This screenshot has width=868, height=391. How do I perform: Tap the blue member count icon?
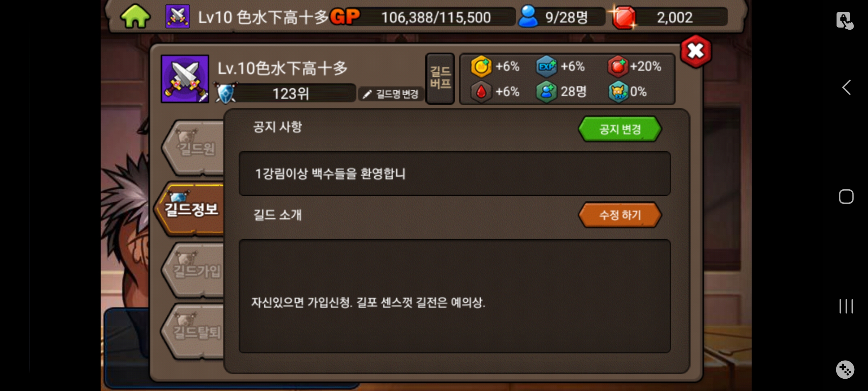(528, 17)
